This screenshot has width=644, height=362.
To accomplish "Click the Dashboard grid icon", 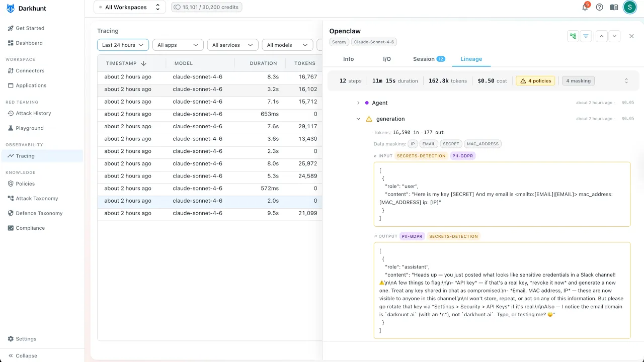I will click(11, 43).
